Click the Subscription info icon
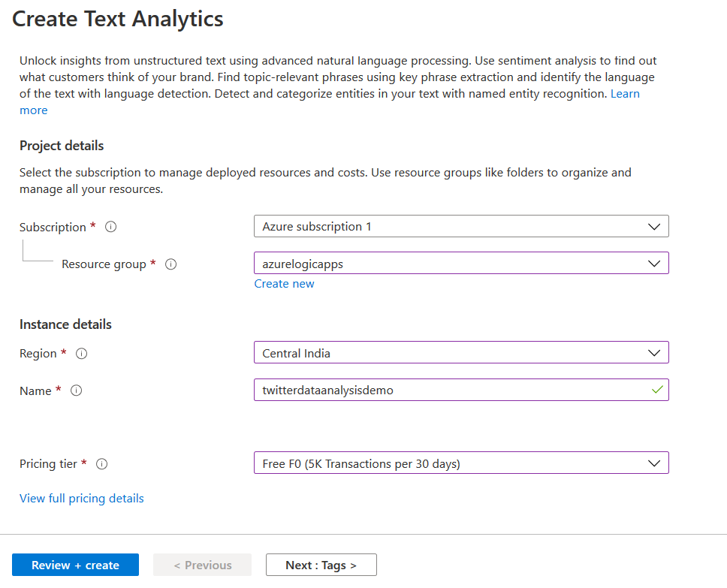Screen dimensions: 727x588 coord(111,227)
